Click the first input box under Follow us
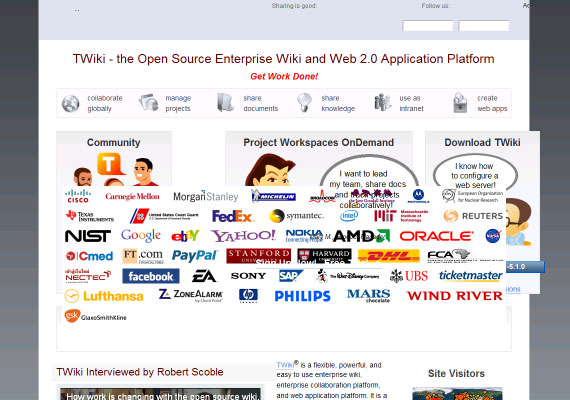This screenshot has width=570, height=400. 428,26
